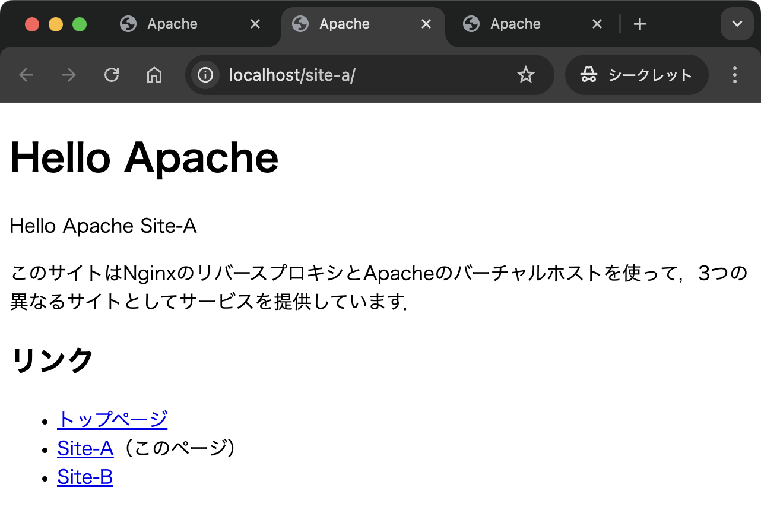Bookmark this page with the star icon

coord(526,75)
